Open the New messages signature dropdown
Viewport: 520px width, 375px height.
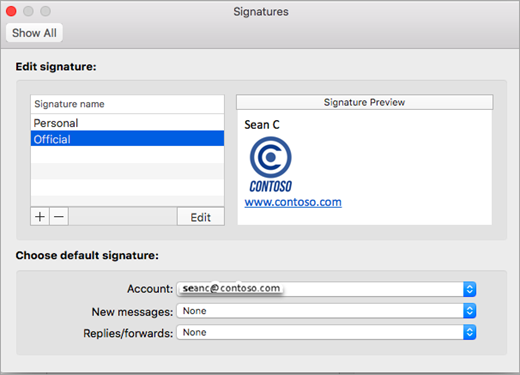tap(326, 311)
